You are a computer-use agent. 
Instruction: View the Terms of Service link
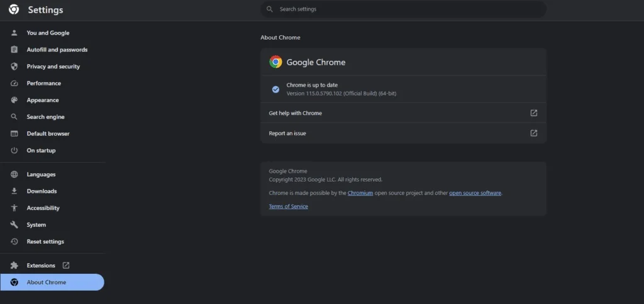(x=288, y=207)
